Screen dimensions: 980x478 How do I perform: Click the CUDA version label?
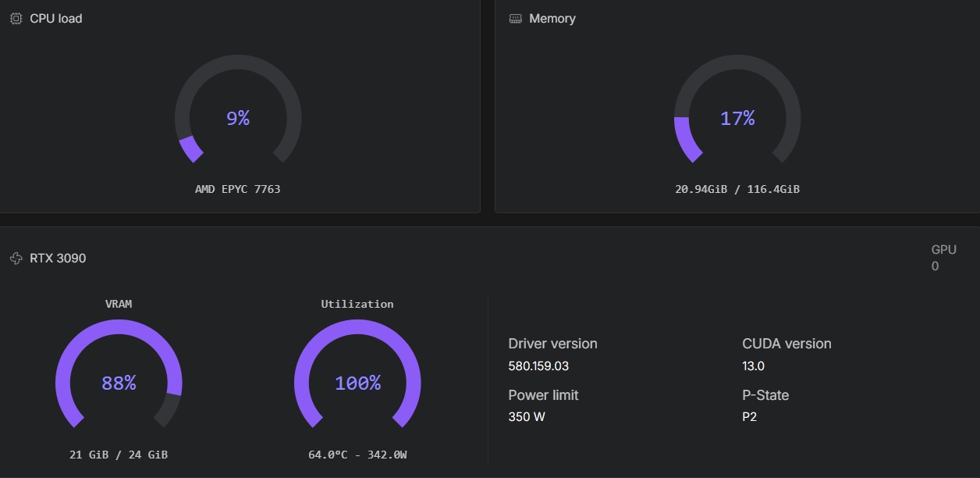pos(786,344)
